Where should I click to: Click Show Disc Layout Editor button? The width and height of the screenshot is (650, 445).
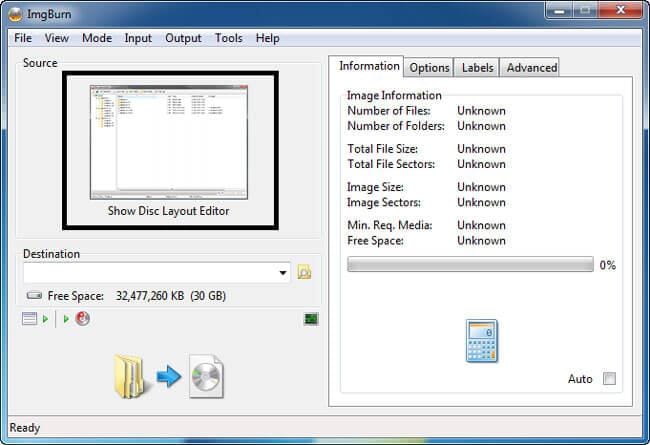click(x=170, y=150)
